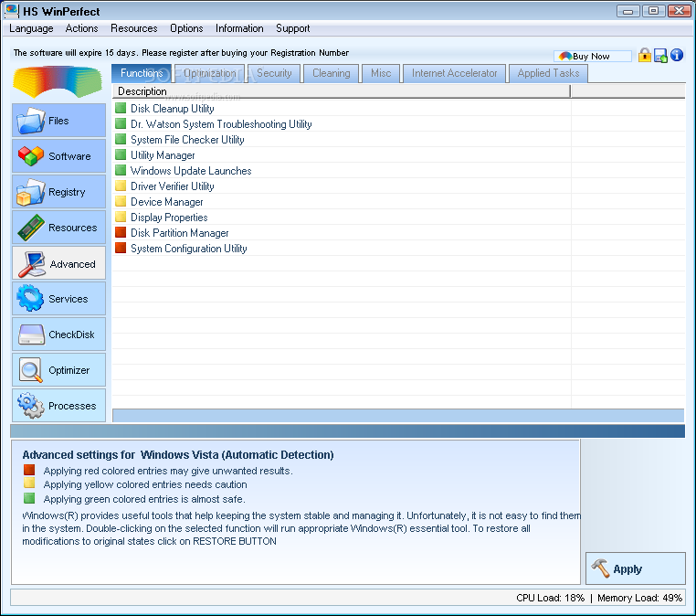The width and height of the screenshot is (696, 616).
Task: Click the green legend swatch in info panel
Action: click(29, 498)
